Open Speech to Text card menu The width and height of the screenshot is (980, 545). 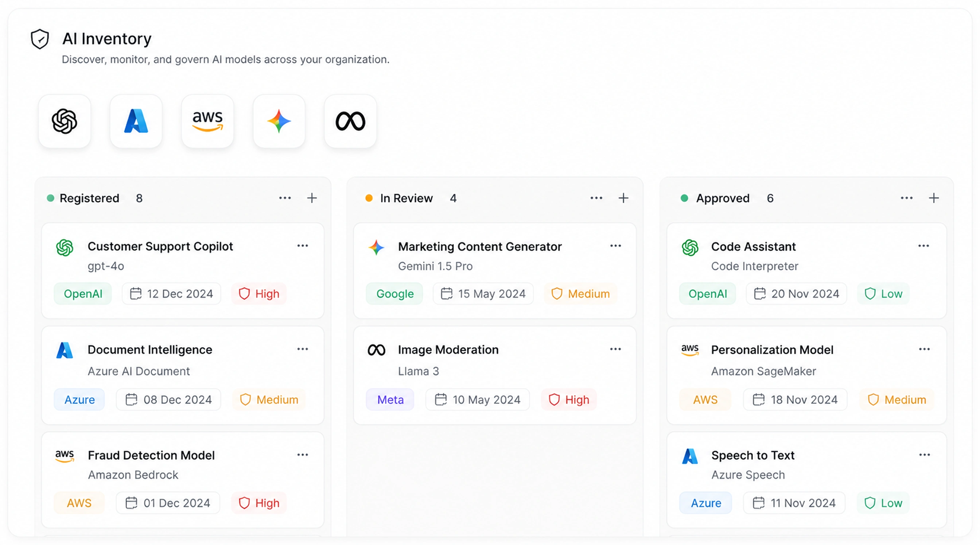925,455
